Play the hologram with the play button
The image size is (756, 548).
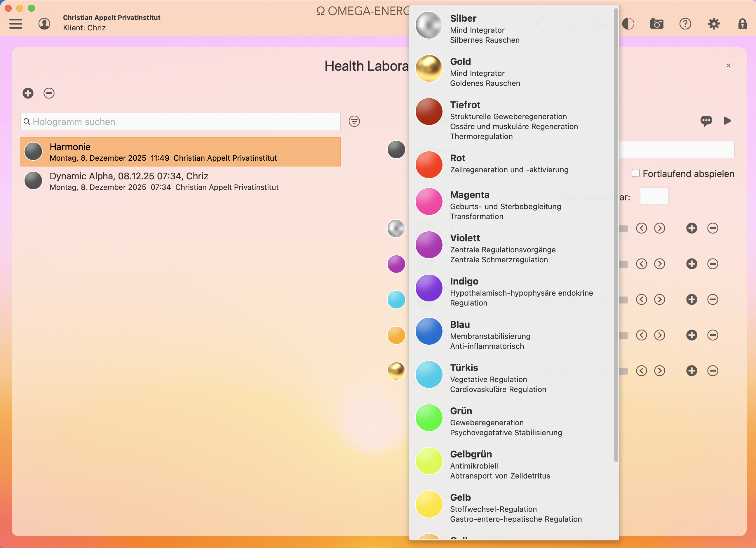[728, 121]
